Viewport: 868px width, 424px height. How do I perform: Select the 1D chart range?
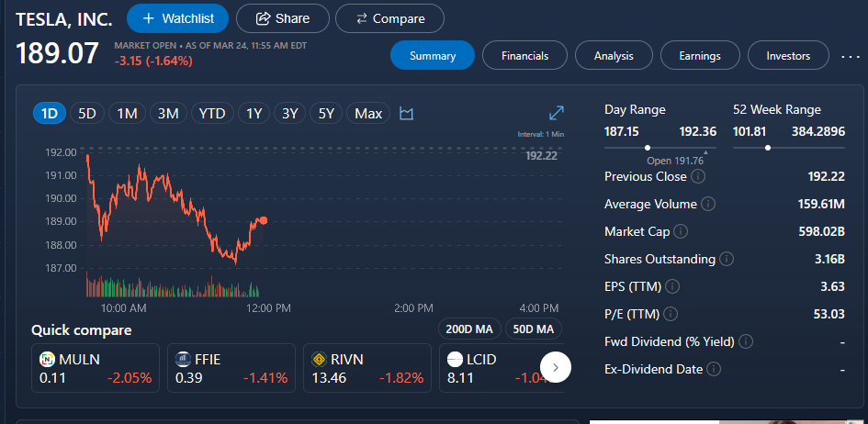[x=50, y=114]
